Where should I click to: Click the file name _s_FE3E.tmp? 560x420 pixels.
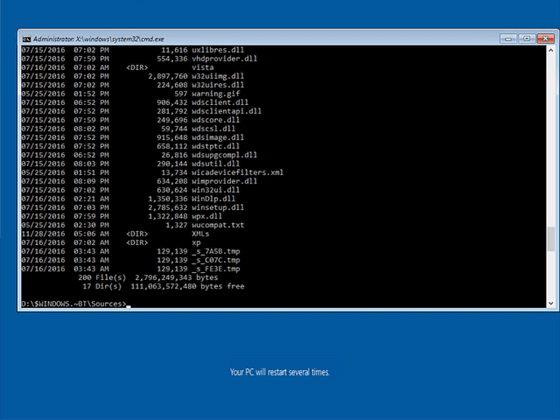216,269
